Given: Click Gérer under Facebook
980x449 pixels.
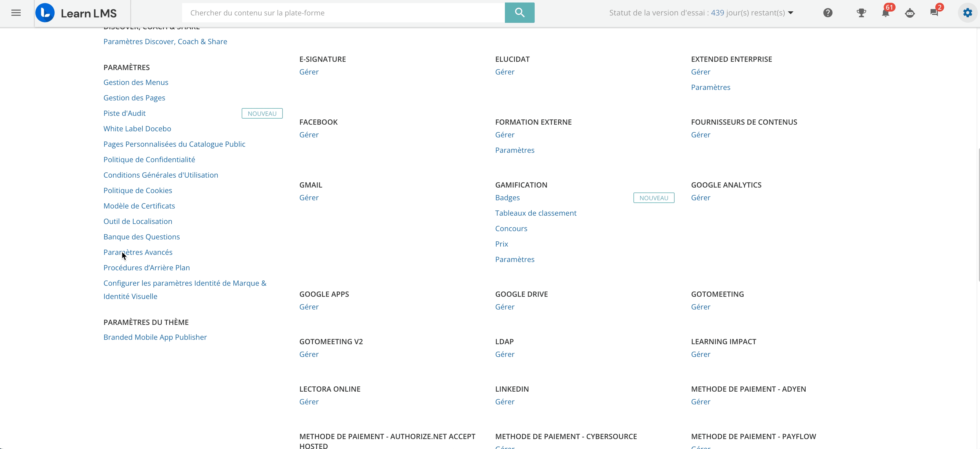Looking at the screenshot, I should (309, 135).
